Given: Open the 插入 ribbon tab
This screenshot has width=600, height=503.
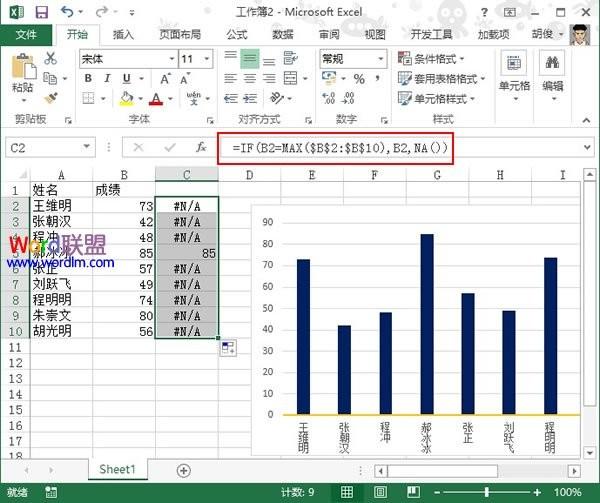Looking at the screenshot, I should tap(124, 34).
